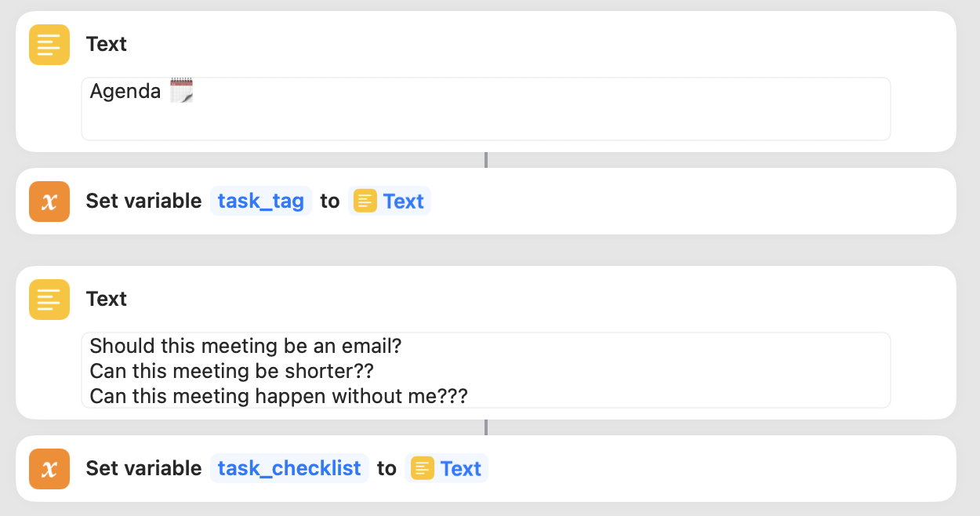980x516 pixels.
Task: Click the Text icon inside the task_tag token
Action: (x=366, y=201)
